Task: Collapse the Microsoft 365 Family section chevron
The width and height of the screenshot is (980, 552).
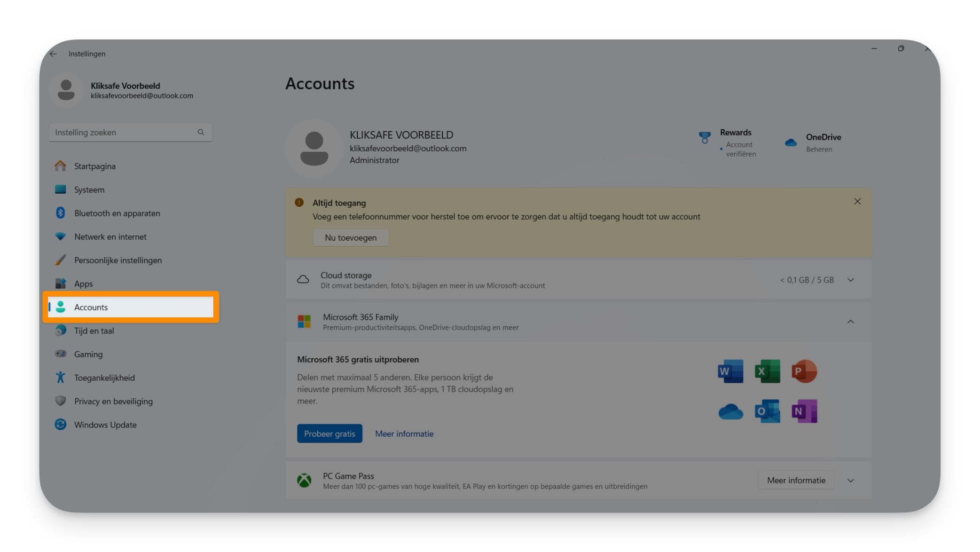Action: [x=851, y=322]
